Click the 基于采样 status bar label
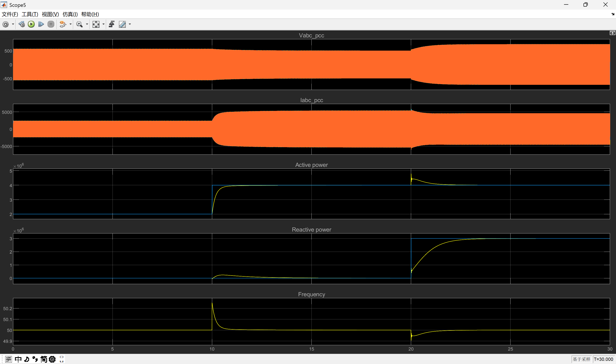This screenshot has width=616, height=364. (581, 359)
